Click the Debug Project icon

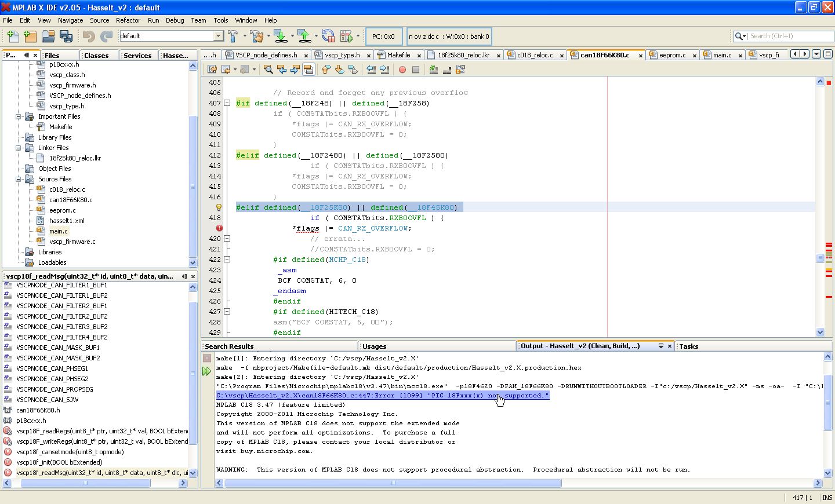coord(347,36)
